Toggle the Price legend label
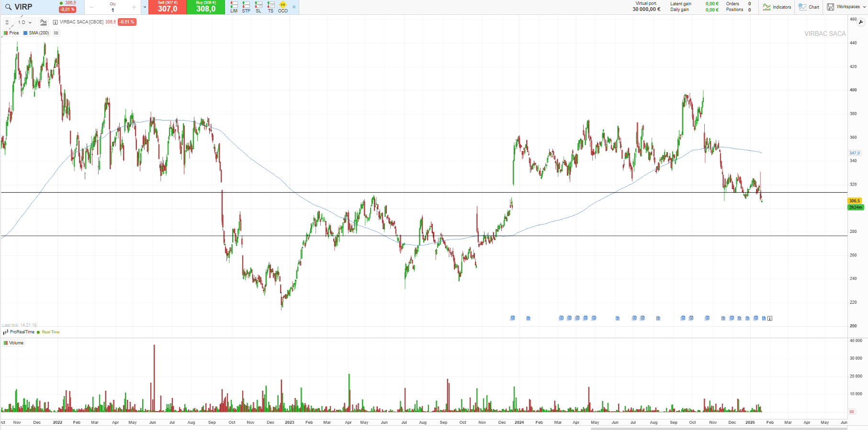Viewport: 868px width, 430px height. (x=11, y=33)
